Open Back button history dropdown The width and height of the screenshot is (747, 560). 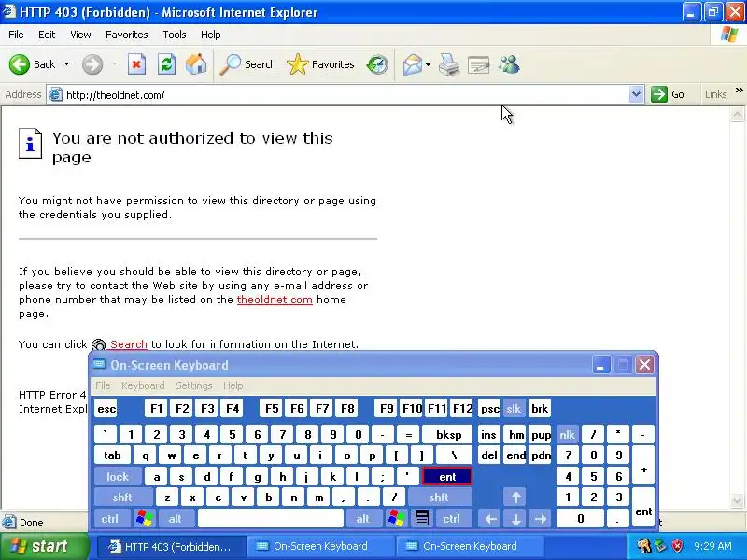(x=66, y=64)
